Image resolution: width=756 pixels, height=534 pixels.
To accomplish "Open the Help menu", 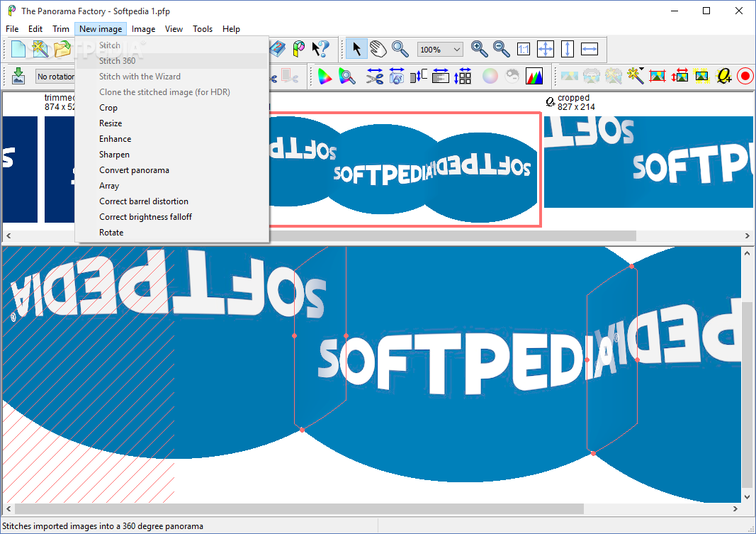I will [x=231, y=29].
